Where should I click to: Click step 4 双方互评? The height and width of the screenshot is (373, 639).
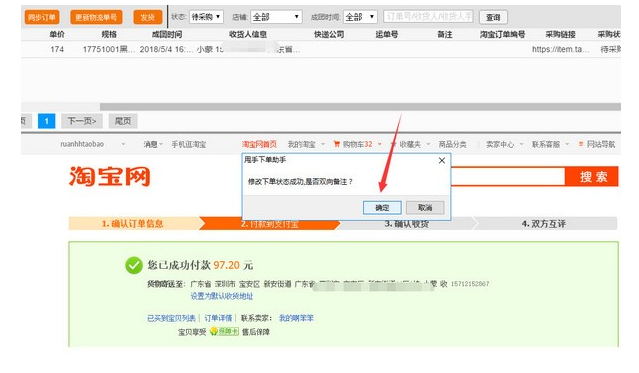pos(544,224)
